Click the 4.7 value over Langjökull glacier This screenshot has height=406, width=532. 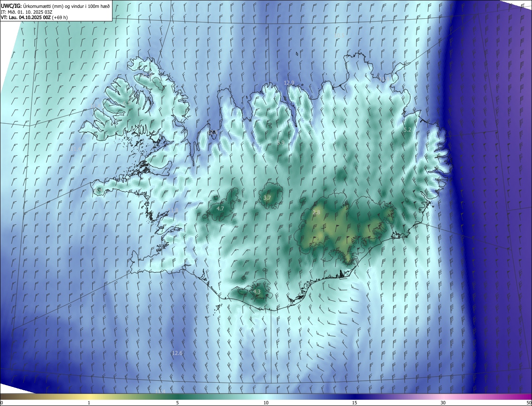click(220, 208)
